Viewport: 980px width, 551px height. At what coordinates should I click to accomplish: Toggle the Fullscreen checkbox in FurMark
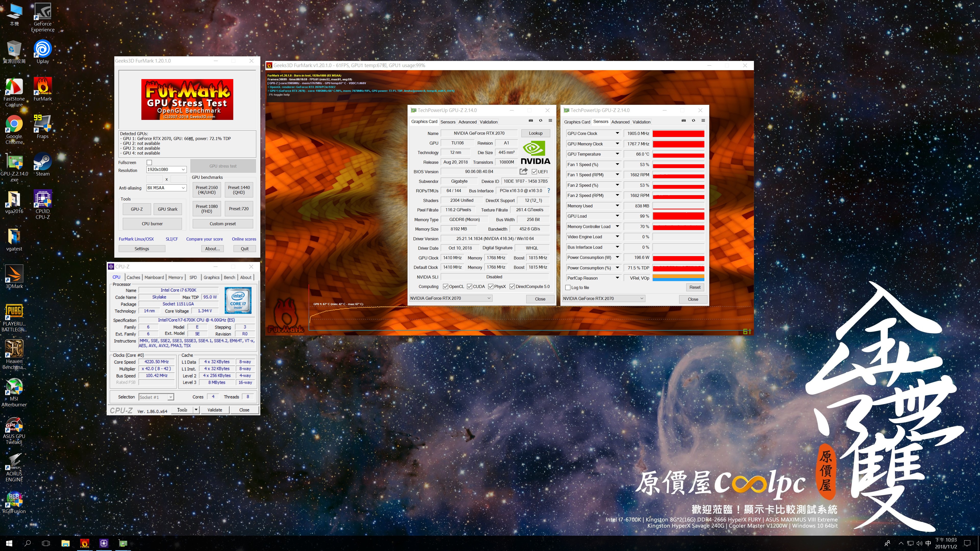149,162
